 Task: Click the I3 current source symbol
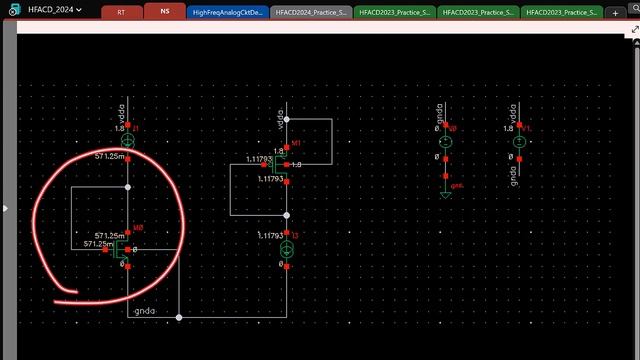[287, 249]
